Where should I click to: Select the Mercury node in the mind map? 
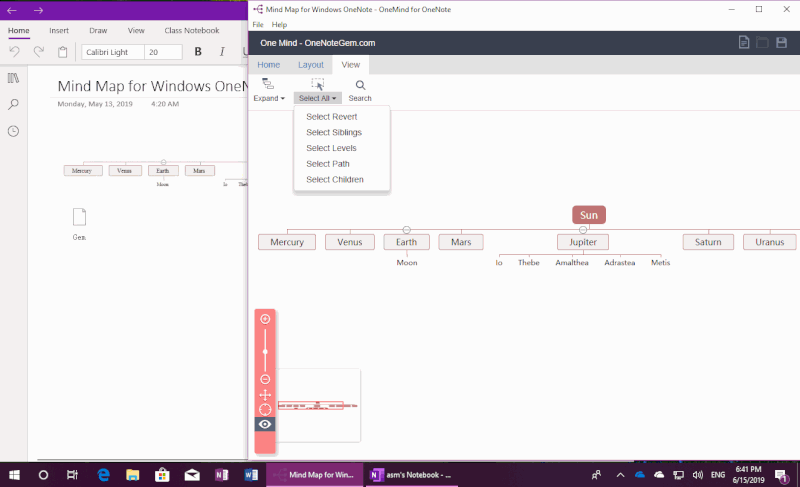pos(287,242)
